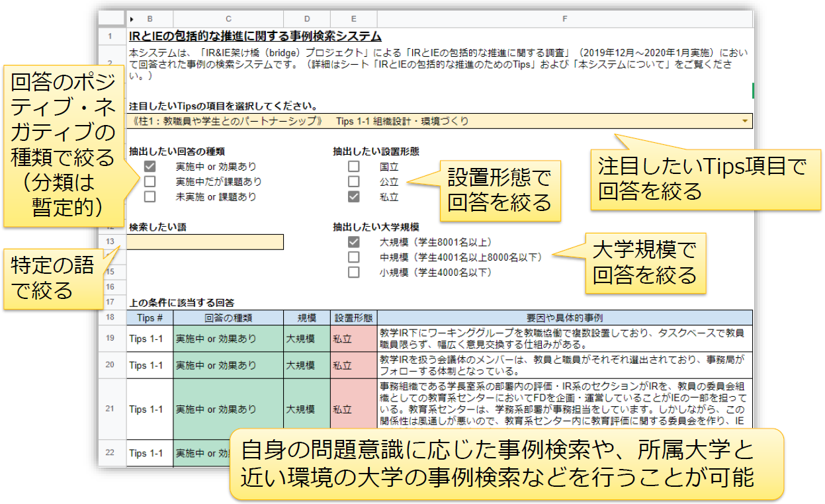Image resolution: width=825 pixels, height=504 pixels.
Task: Click the 注目したいTipsの項目を選択してください label
Action: point(222,106)
